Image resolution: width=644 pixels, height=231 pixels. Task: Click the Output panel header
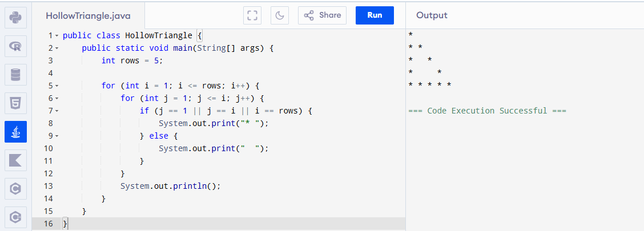point(432,15)
